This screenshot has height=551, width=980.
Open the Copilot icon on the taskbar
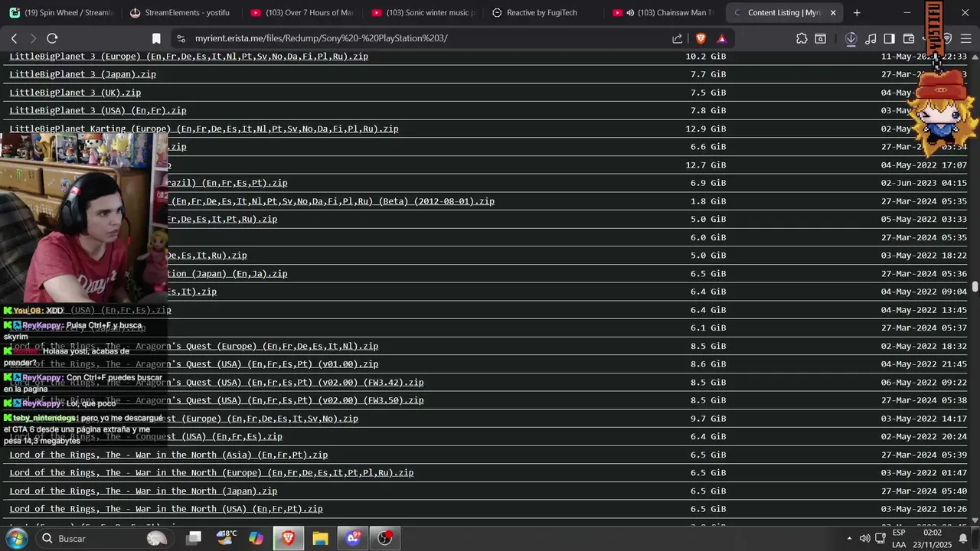pyautogui.click(x=256, y=538)
